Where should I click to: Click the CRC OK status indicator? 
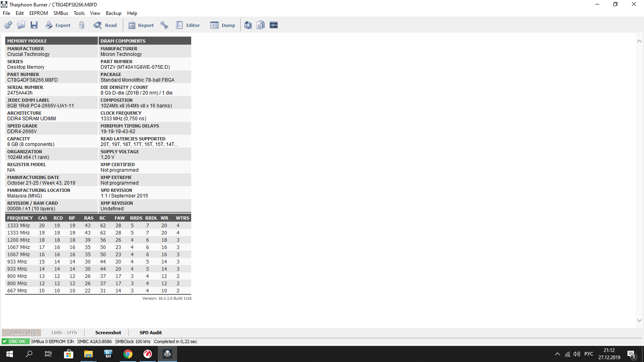[x=16, y=341]
